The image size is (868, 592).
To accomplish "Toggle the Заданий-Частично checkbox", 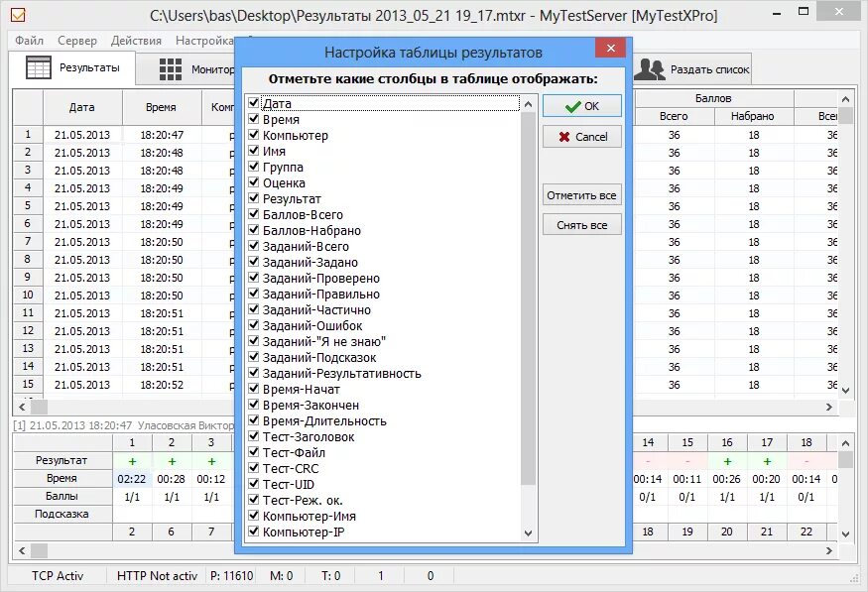I will click(254, 309).
